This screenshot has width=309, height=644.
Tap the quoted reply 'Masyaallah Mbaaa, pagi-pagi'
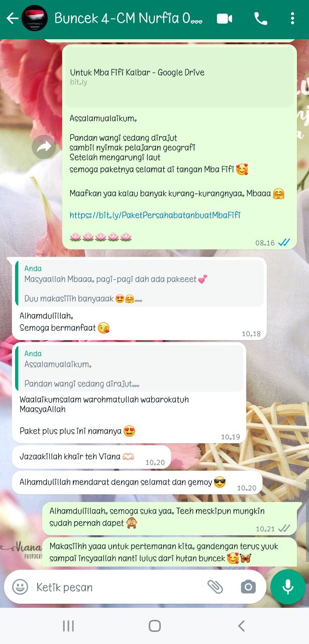click(x=138, y=283)
